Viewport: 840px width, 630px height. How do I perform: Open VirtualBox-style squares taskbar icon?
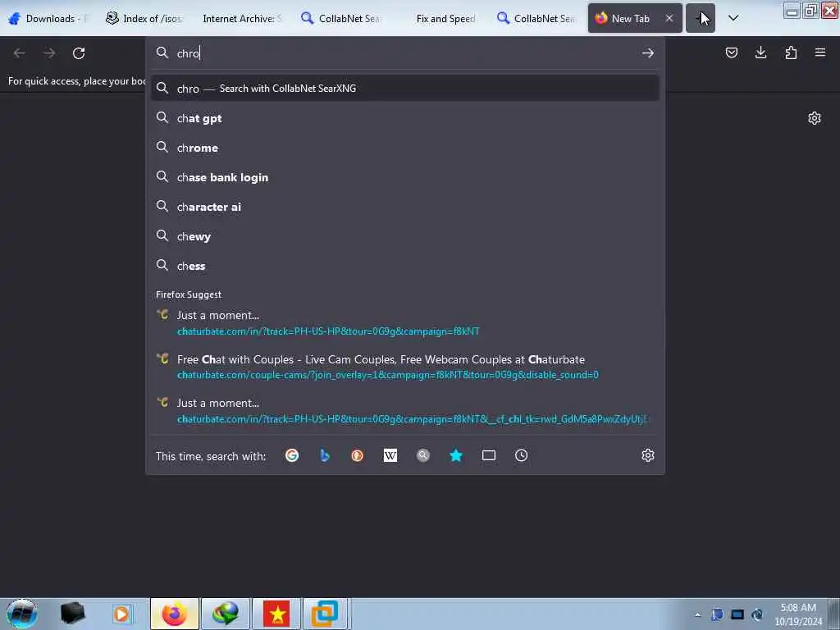click(325, 614)
